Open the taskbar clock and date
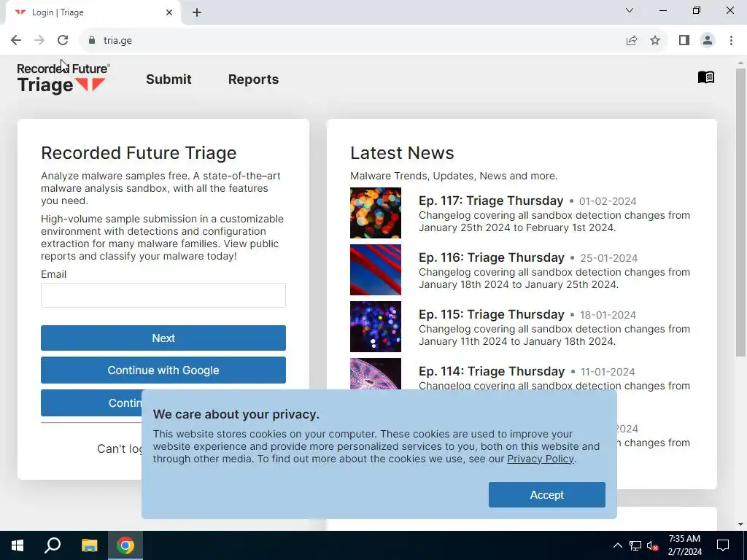Viewport: 747px width, 560px height. (684, 545)
